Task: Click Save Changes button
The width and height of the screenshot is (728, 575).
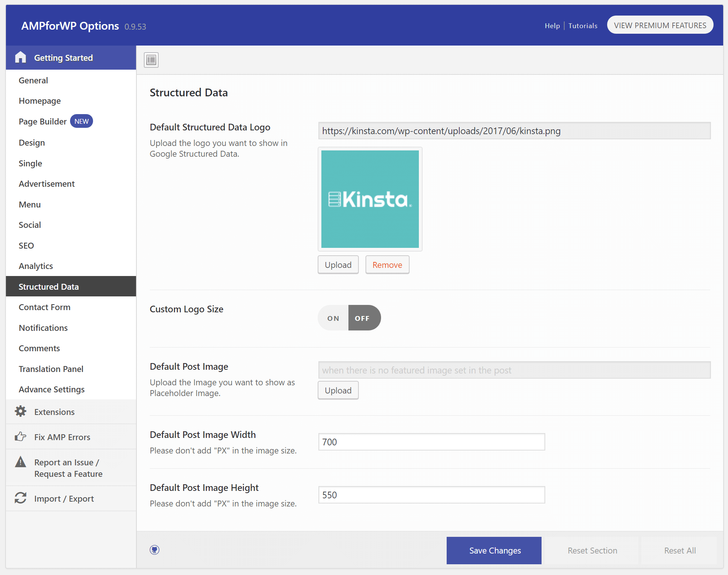Action: [494, 550]
